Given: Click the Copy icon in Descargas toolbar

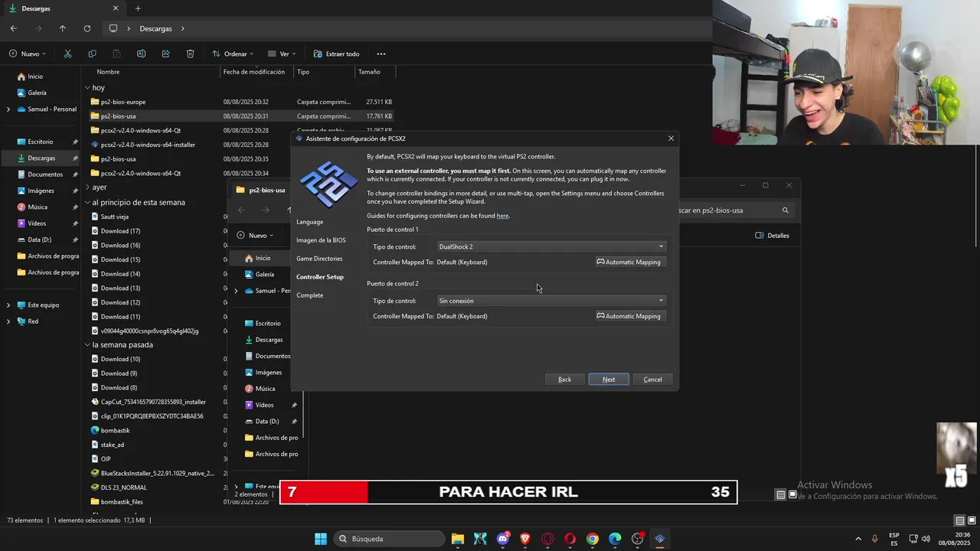Looking at the screenshot, I should [92, 54].
